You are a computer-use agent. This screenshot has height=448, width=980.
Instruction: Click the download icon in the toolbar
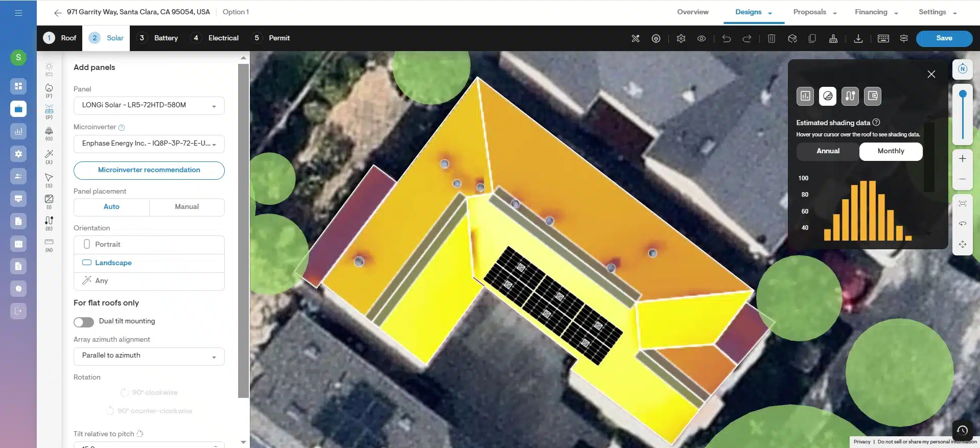(858, 38)
